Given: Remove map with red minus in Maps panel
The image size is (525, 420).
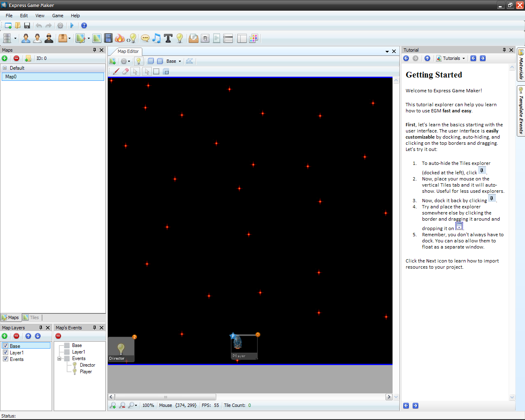Looking at the screenshot, I should (x=16, y=58).
